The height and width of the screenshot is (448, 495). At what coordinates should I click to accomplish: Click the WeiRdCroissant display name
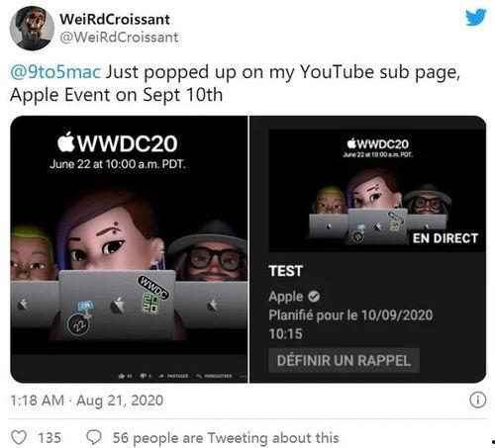pos(115,19)
